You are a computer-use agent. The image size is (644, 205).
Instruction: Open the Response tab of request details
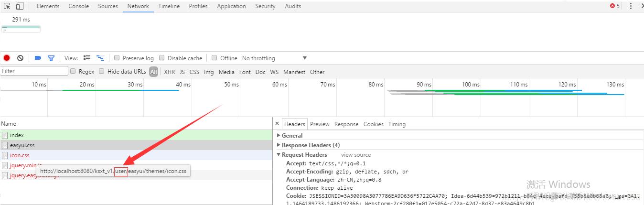(346, 124)
